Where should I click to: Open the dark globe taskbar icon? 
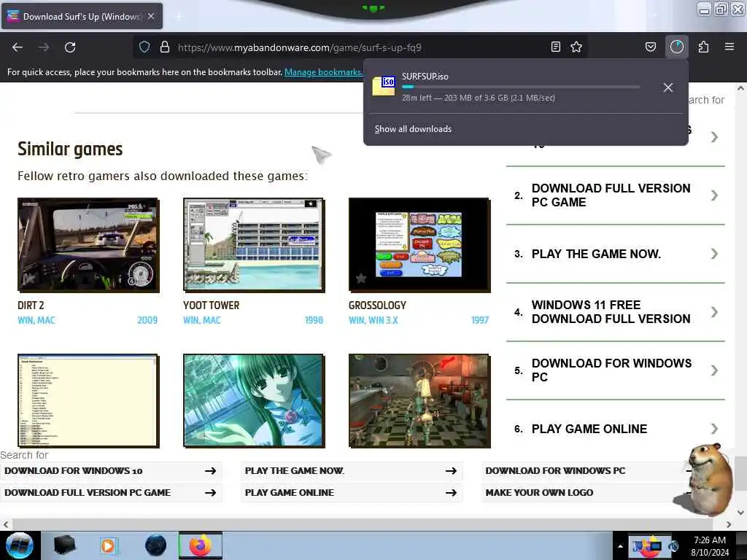coord(156,545)
